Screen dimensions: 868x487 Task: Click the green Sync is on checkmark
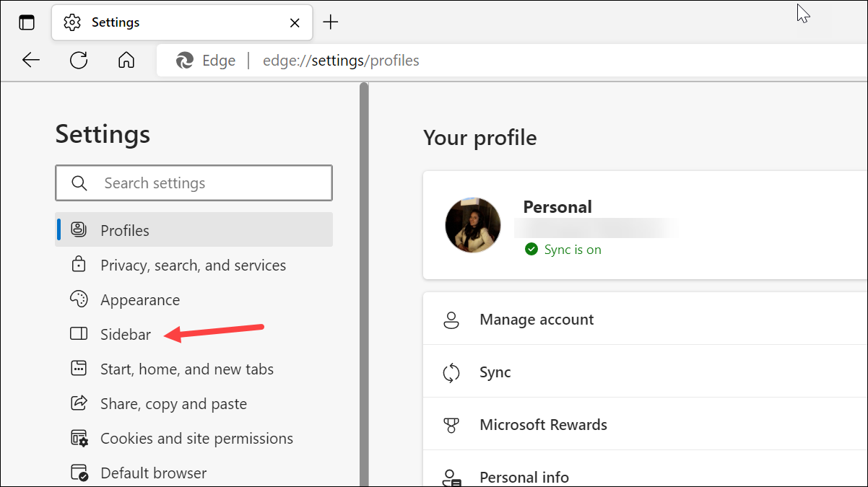[x=531, y=249]
